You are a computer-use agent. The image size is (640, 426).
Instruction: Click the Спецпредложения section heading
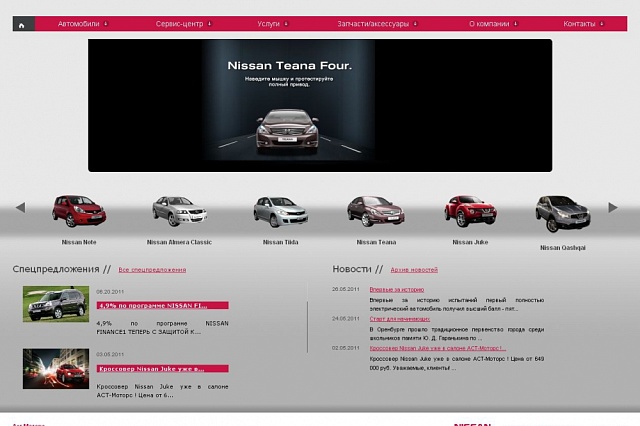point(56,269)
